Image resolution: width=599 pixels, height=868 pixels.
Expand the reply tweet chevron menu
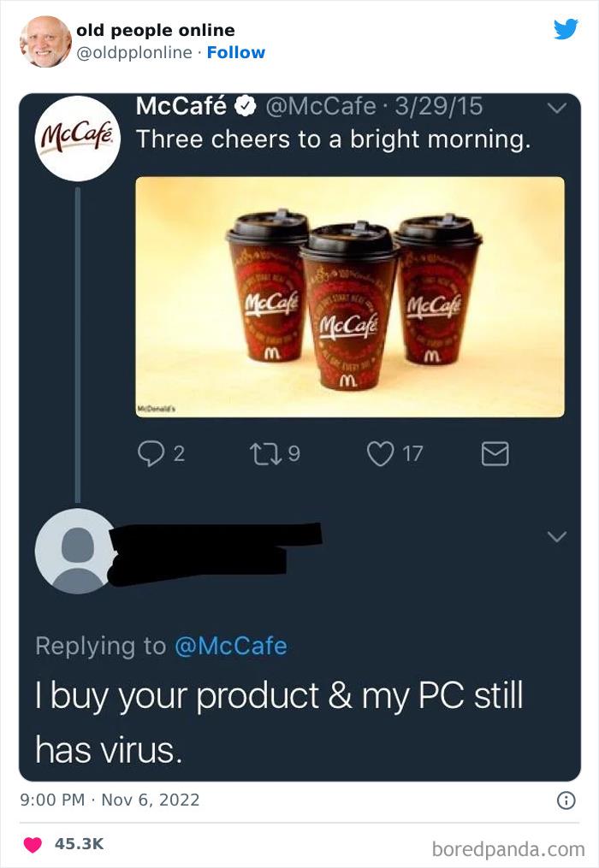557,536
